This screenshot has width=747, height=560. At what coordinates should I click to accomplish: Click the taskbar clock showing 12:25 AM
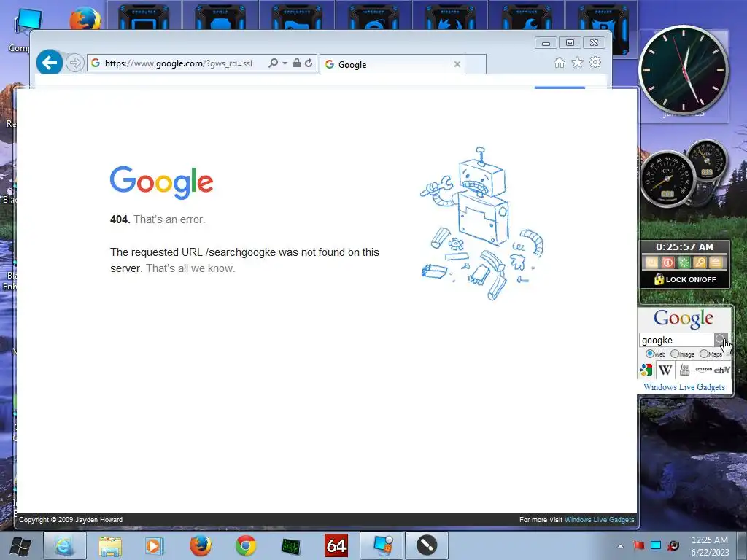[710, 545]
